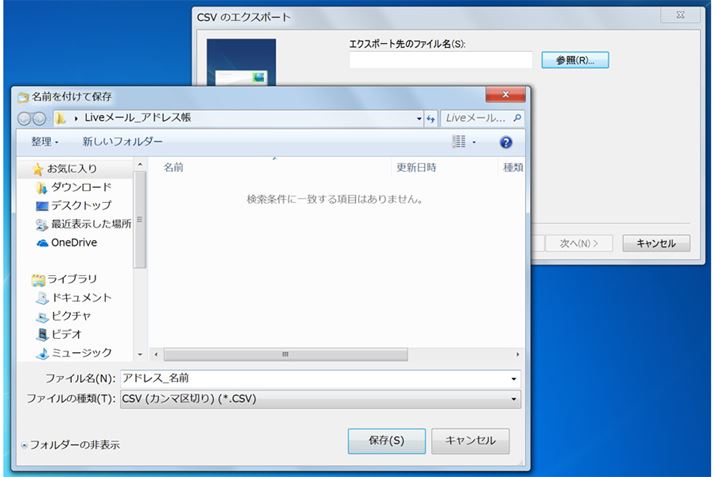Click the search magnifier icon
The height and width of the screenshot is (477, 715).
click(517, 118)
